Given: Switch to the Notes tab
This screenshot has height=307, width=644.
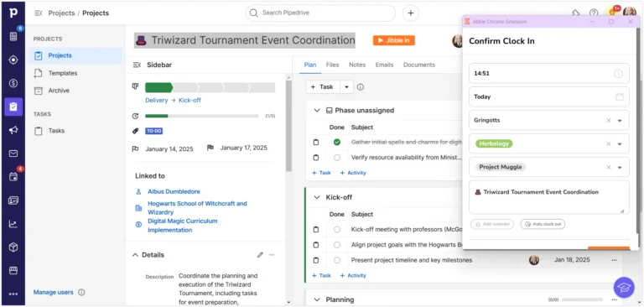Looking at the screenshot, I should pyautogui.click(x=357, y=65).
